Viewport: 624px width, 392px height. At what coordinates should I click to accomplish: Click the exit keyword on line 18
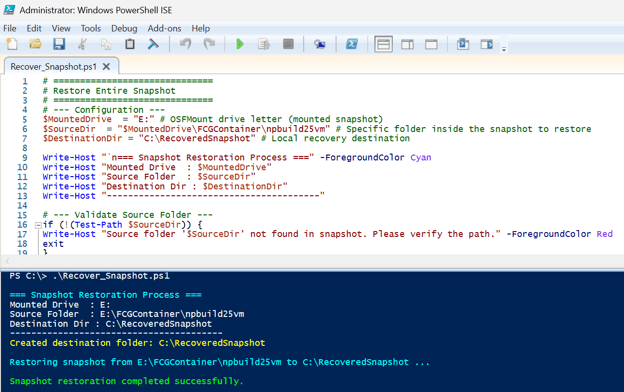coord(53,244)
